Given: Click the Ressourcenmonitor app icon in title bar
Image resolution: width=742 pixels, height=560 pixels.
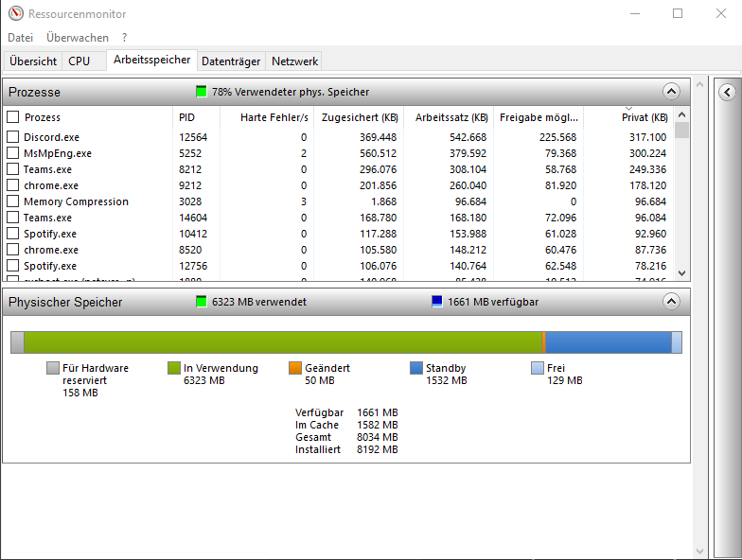Looking at the screenshot, I should tap(15, 13).
